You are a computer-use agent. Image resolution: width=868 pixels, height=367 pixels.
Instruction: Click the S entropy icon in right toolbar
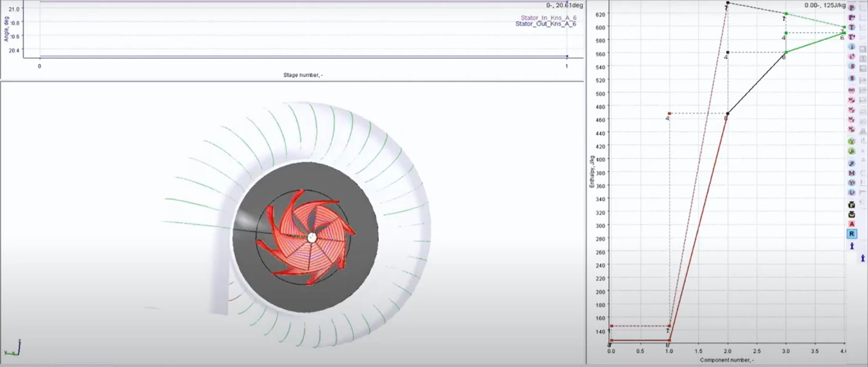[x=852, y=67]
